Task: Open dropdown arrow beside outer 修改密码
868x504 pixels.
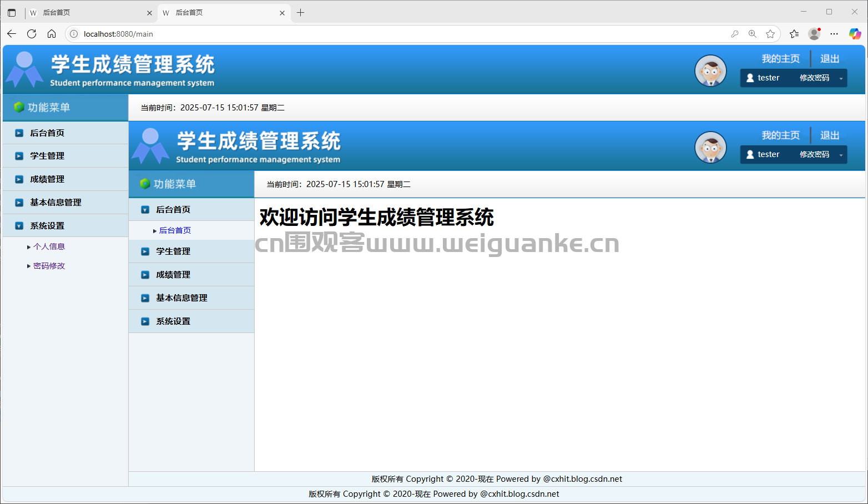Action: click(x=841, y=78)
